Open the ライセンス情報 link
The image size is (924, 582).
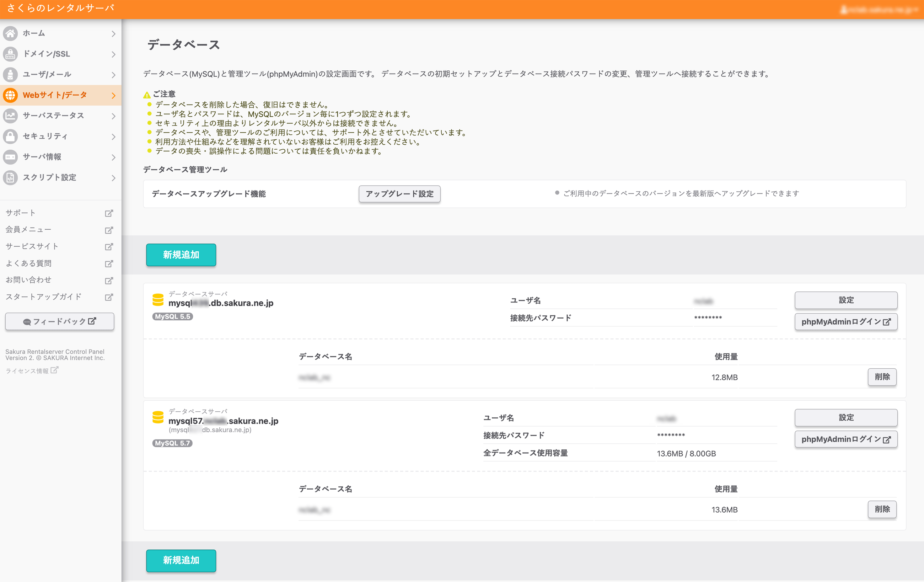[27, 371]
